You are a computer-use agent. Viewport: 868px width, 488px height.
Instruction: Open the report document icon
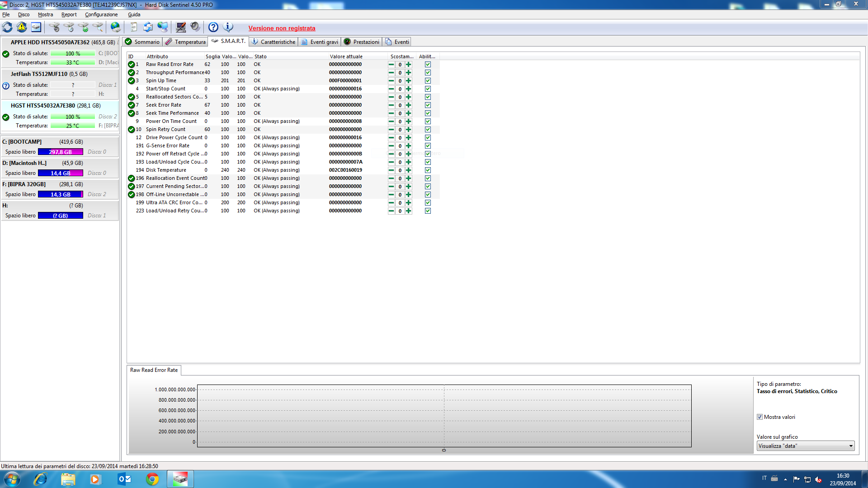point(133,27)
